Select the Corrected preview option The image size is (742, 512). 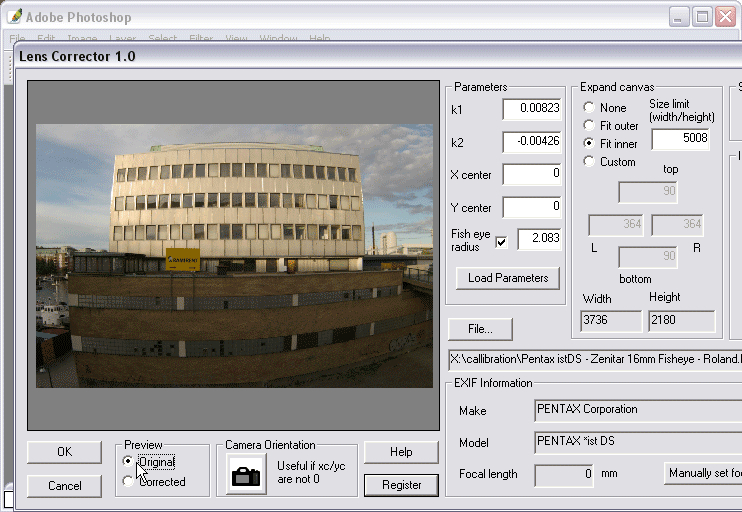(x=127, y=481)
